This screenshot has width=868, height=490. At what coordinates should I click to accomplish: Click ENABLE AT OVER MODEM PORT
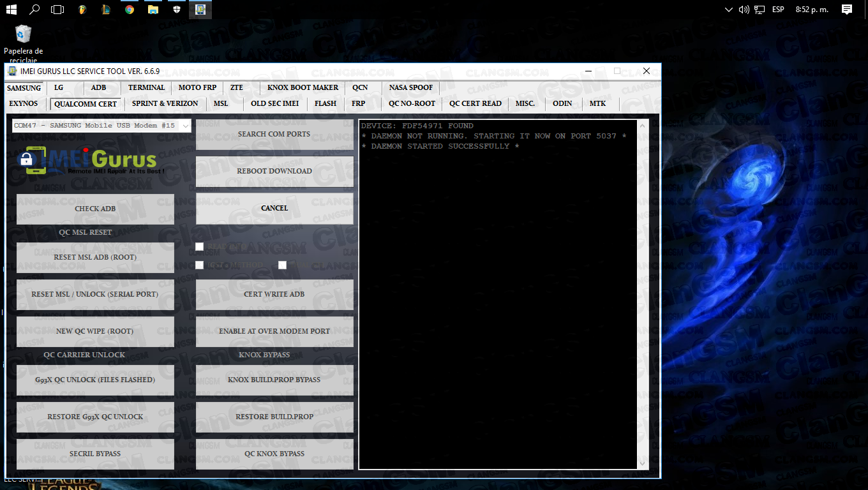click(x=274, y=332)
